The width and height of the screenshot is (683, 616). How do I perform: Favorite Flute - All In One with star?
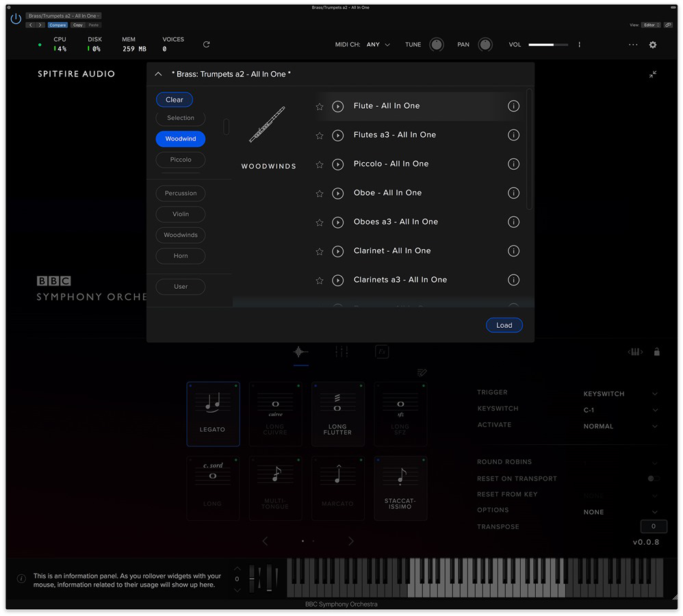coord(320,106)
